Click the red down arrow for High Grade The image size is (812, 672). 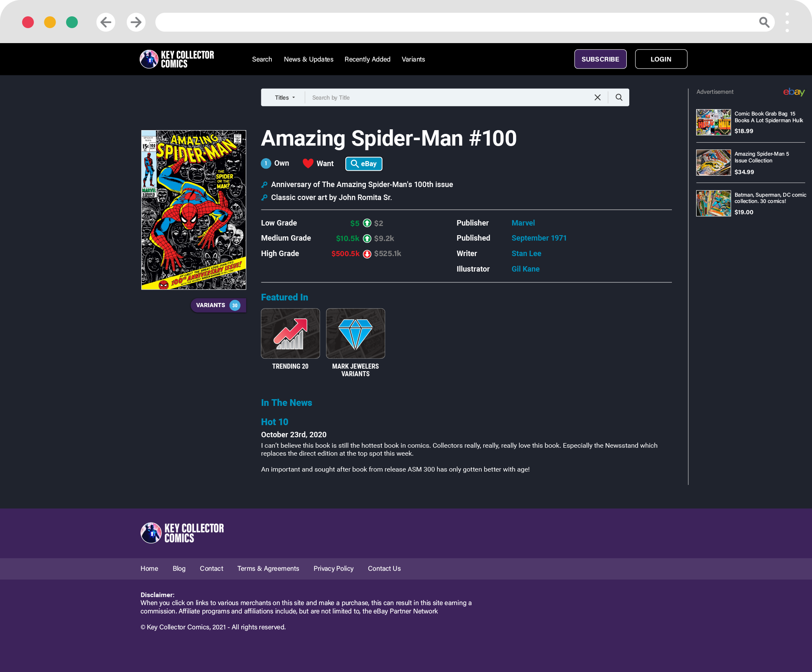[367, 254]
